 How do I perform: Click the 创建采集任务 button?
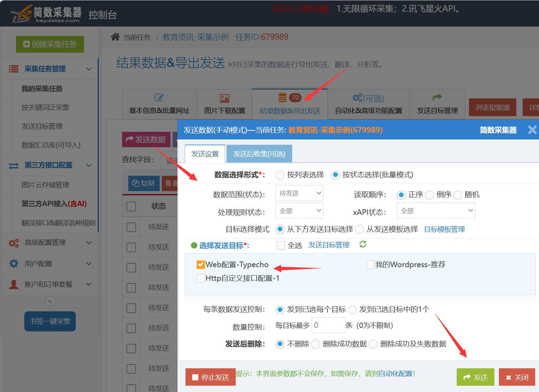[50, 44]
